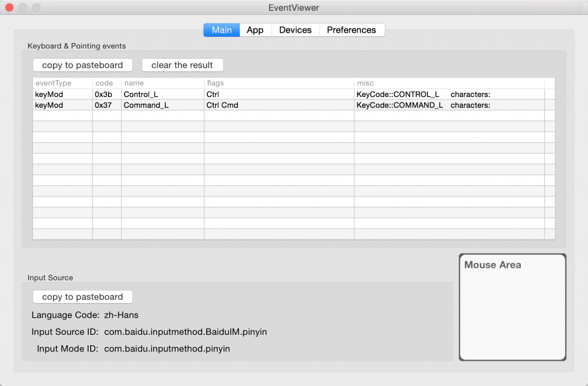Open the Preferences tab

tap(351, 30)
